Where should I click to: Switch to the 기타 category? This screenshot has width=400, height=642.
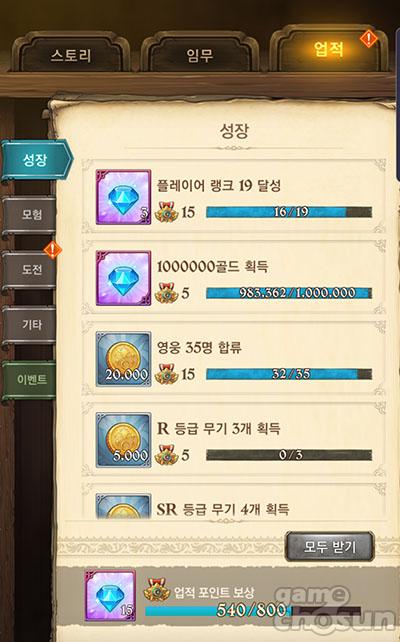coord(29,325)
